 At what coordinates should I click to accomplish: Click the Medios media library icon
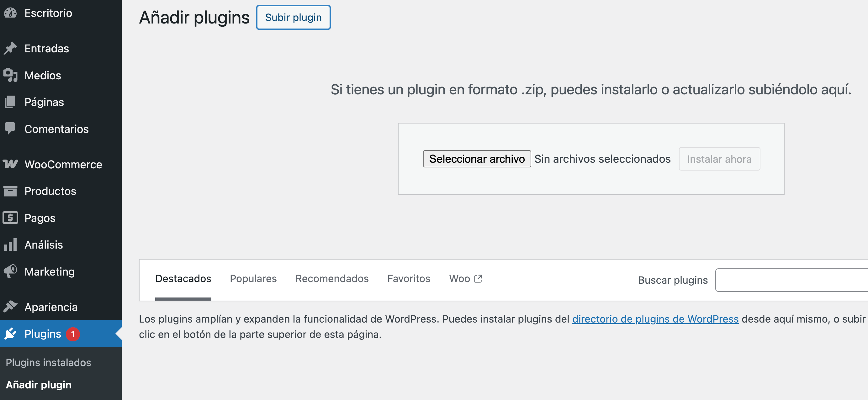click(x=10, y=75)
